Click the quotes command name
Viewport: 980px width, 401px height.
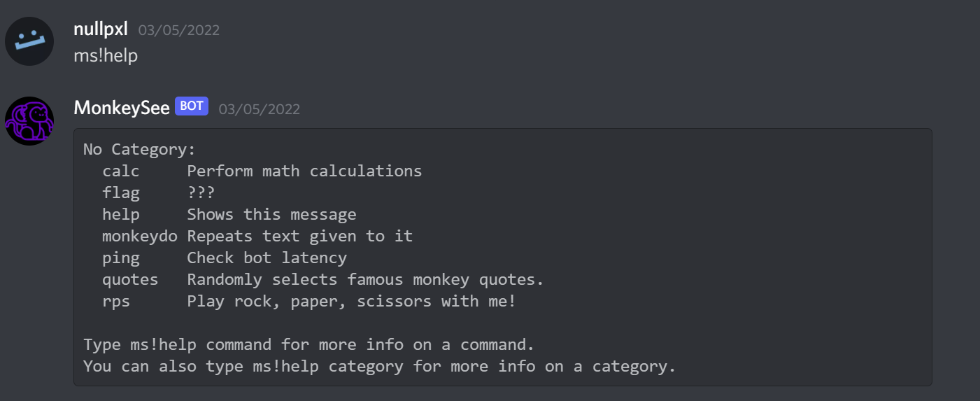130,279
